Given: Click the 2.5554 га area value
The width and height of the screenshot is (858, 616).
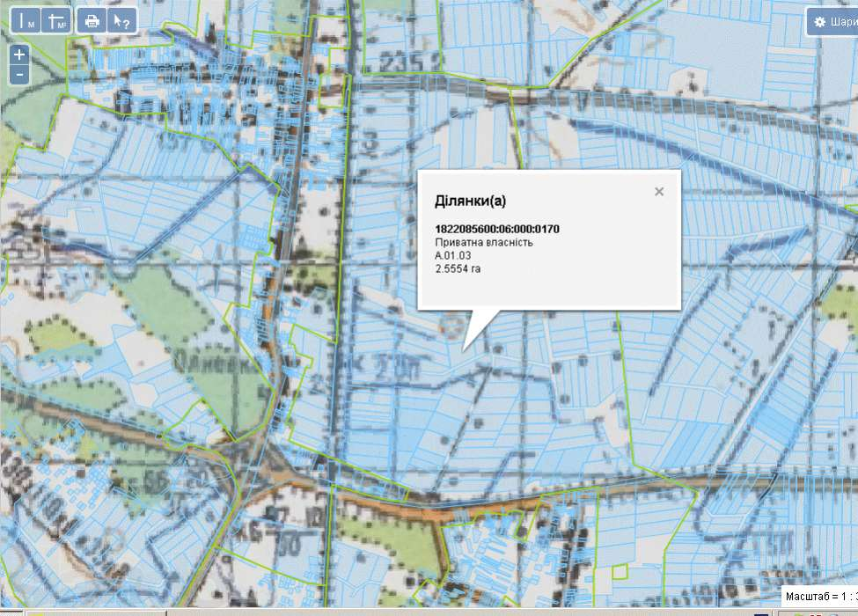Looking at the screenshot, I should click(x=458, y=269).
